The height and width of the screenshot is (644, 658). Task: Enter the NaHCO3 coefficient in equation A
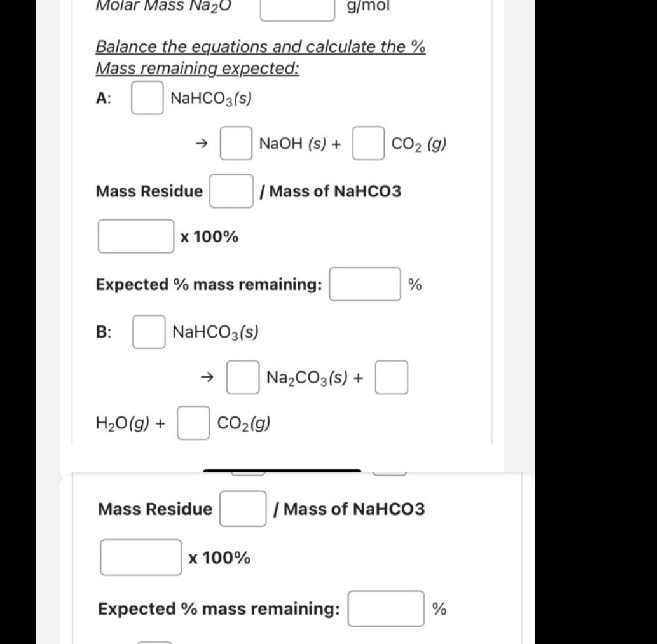click(x=146, y=99)
